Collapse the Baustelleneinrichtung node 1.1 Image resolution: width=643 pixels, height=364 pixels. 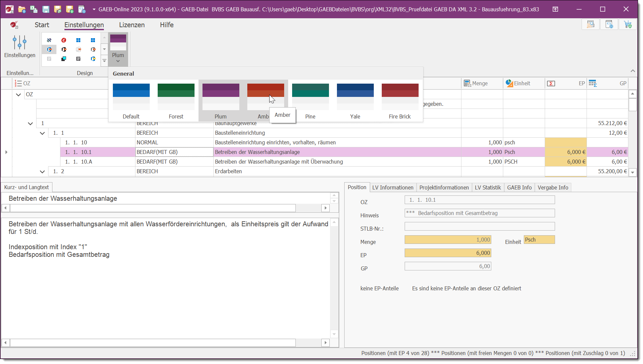42,133
